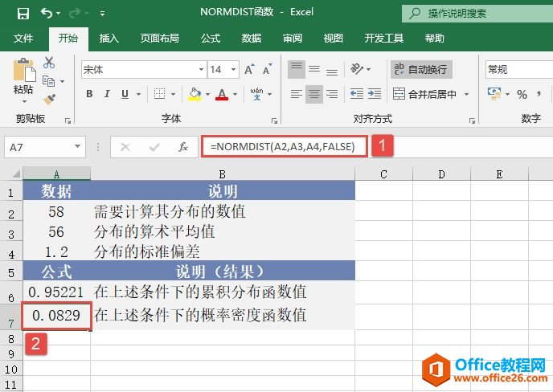Toggle Italic formatting

point(107,94)
